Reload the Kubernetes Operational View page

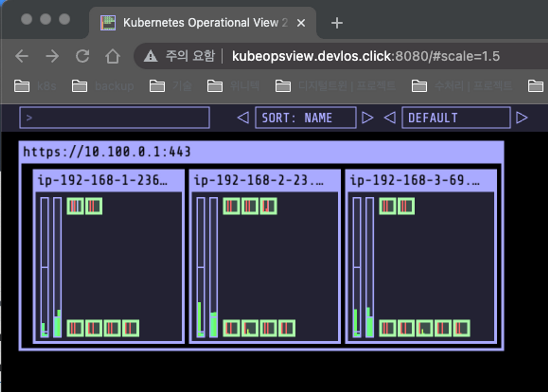coord(82,56)
